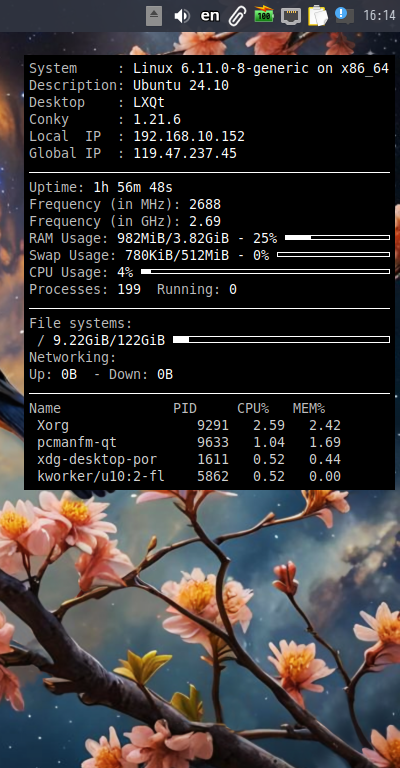Screen dimensions: 400x768
Task: Select the Conky version '1.21.6'
Action: point(157,120)
